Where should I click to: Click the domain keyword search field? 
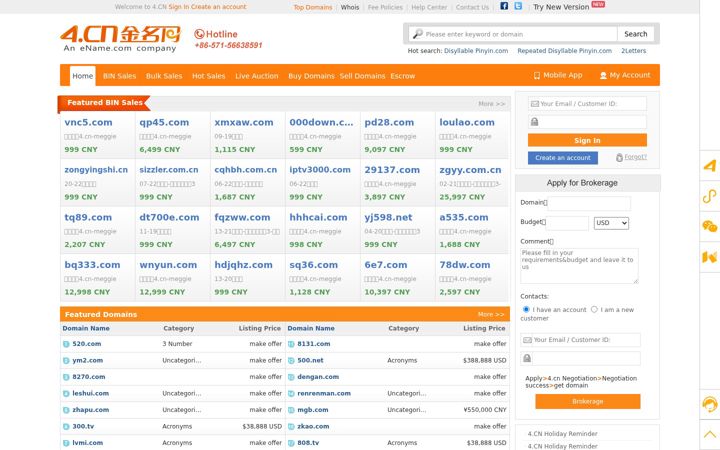[513, 34]
